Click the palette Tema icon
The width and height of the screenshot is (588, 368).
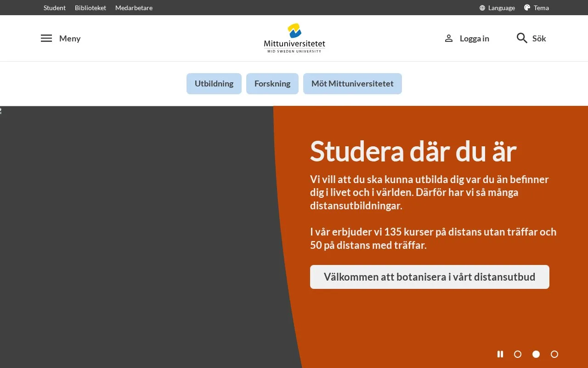click(527, 7)
